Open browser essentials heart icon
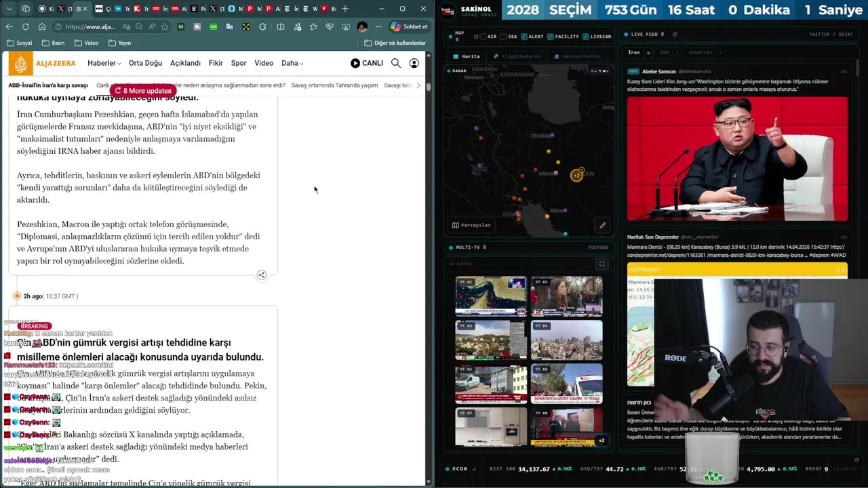The image size is (868, 488). pyautogui.click(x=330, y=26)
